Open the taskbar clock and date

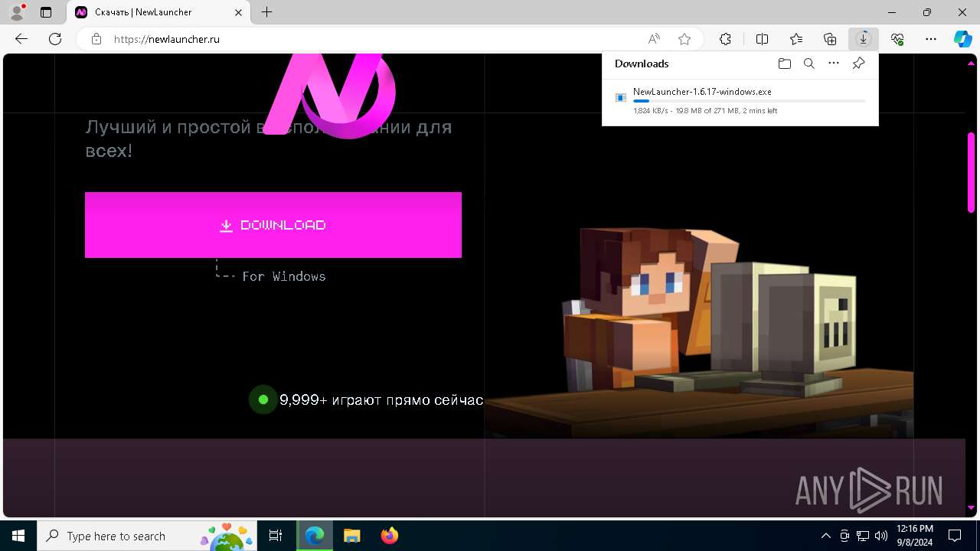914,536
